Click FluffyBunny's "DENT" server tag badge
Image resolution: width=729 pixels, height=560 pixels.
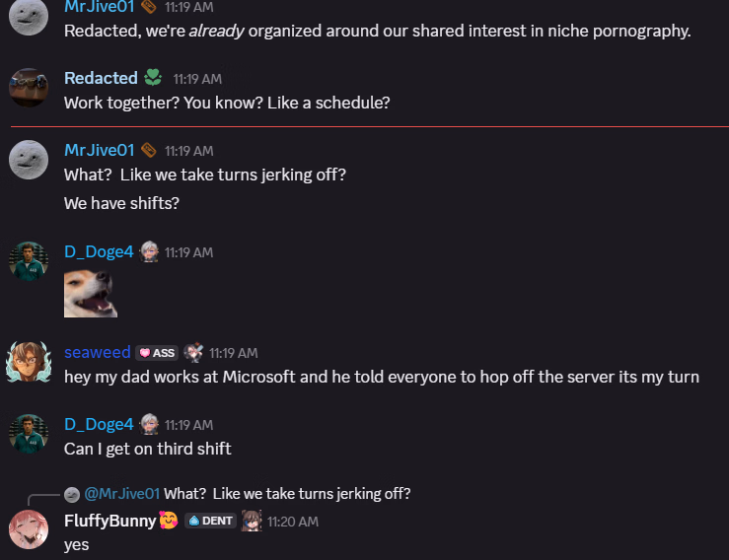click(x=210, y=521)
